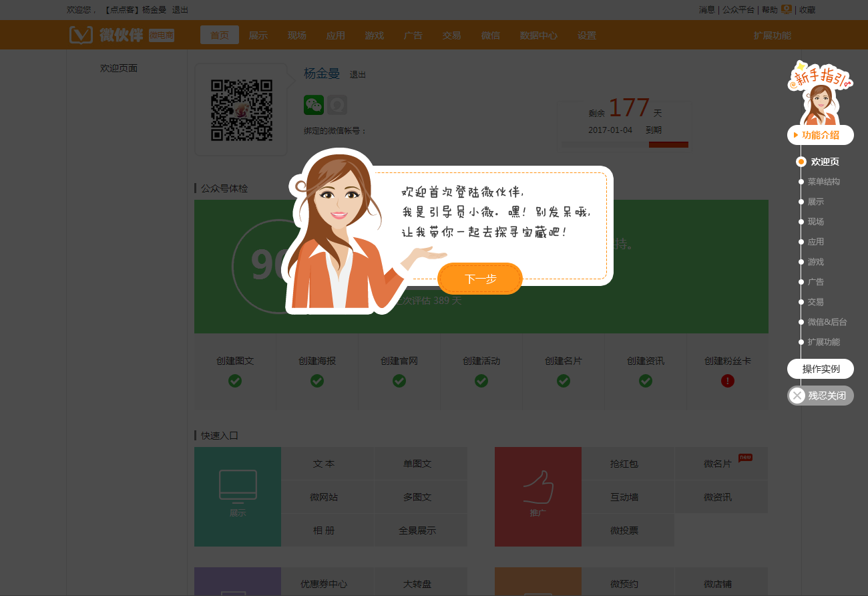The height and width of the screenshot is (596, 868).
Task: Jump to 菜单结构 guide step
Action: coord(823,182)
